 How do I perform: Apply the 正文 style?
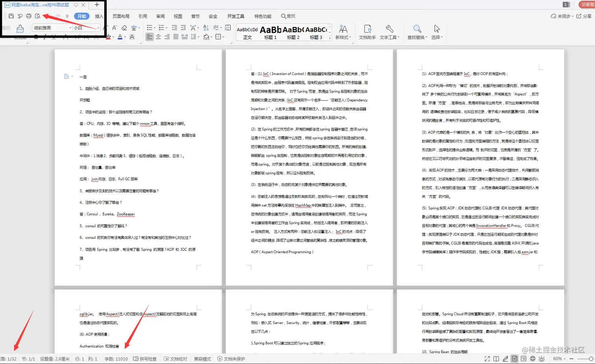[x=248, y=32]
